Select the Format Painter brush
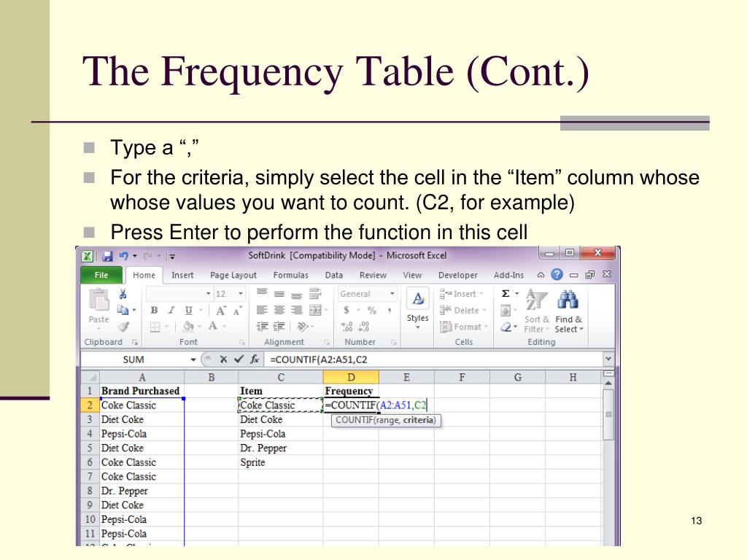 click(123, 327)
